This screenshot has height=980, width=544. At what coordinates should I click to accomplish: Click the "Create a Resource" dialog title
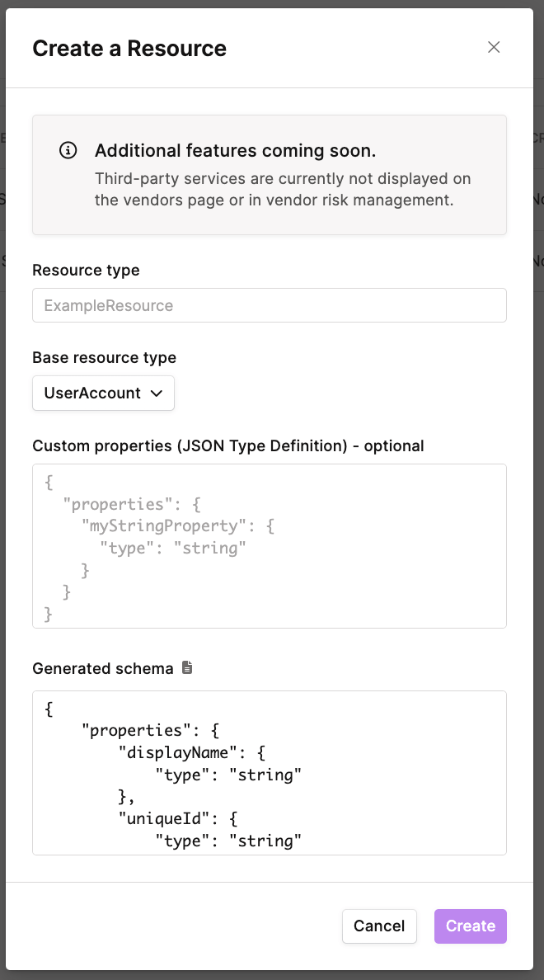click(129, 49)
